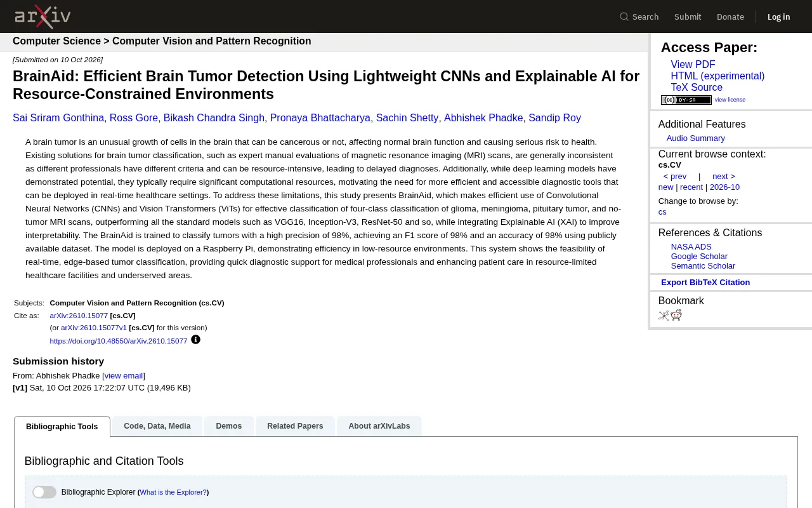This screenshot has height=508, width=812.
Task: Select the Related Papers tab
Action: click(295, 426)
